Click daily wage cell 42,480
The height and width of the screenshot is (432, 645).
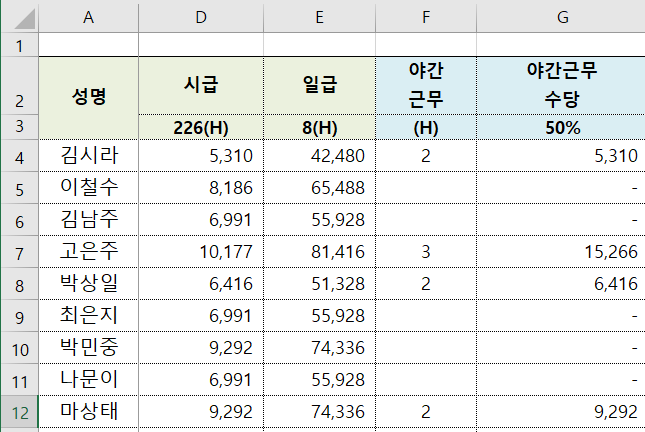[x=319, y=156]
